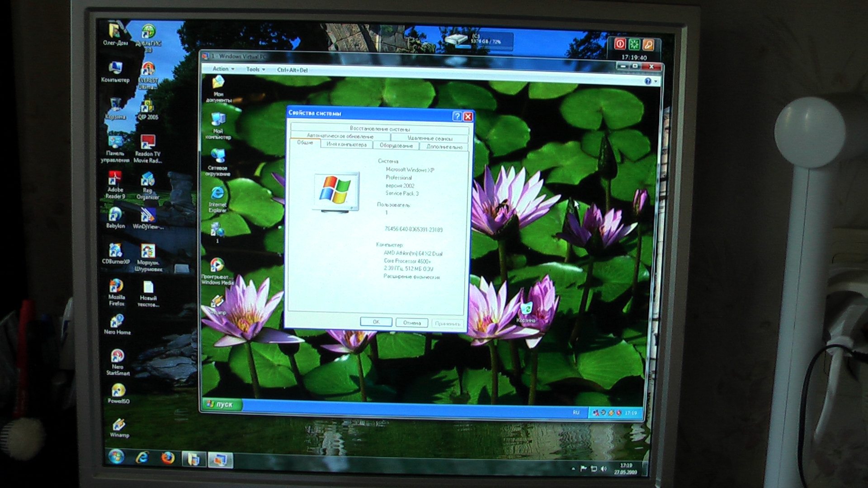The width and height of the screenshot is (868, 488).
Task: Select the Windows Virtual PC taskbar button
Action: pos(220,460)
